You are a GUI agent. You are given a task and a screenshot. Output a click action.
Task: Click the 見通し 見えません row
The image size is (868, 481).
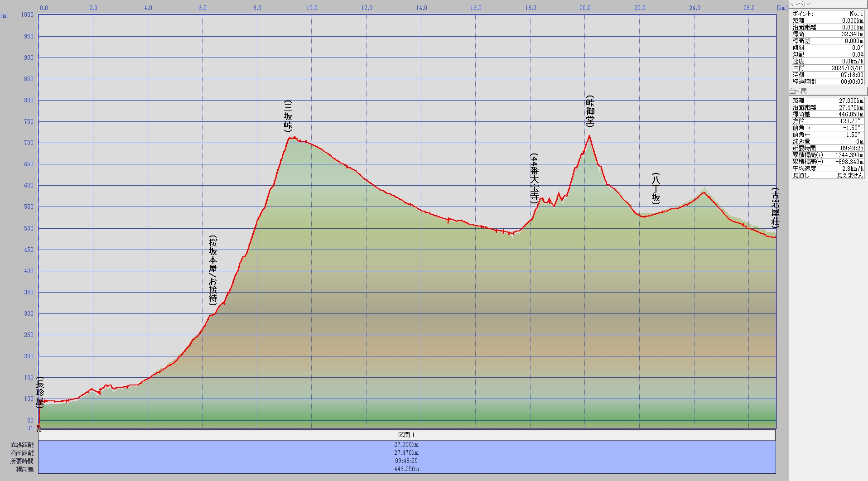coord(827,175)
